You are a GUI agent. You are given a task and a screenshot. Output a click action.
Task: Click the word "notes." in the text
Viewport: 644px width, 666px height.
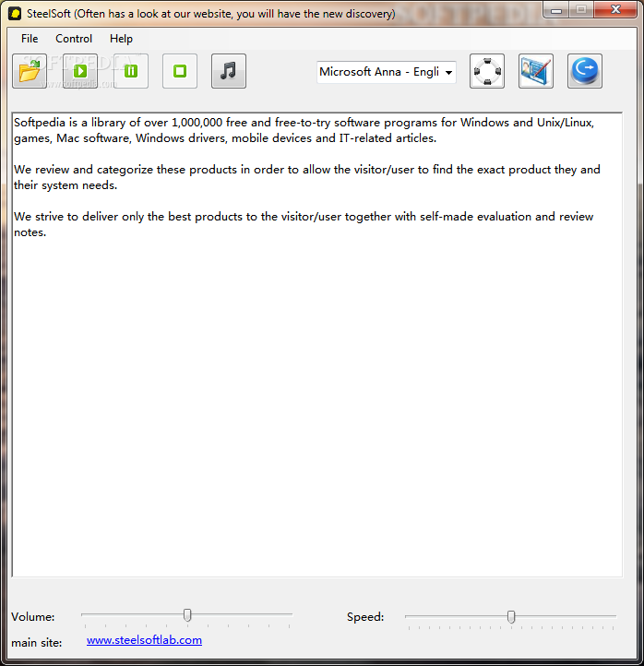pyautogui.click(x=30, y=232)
